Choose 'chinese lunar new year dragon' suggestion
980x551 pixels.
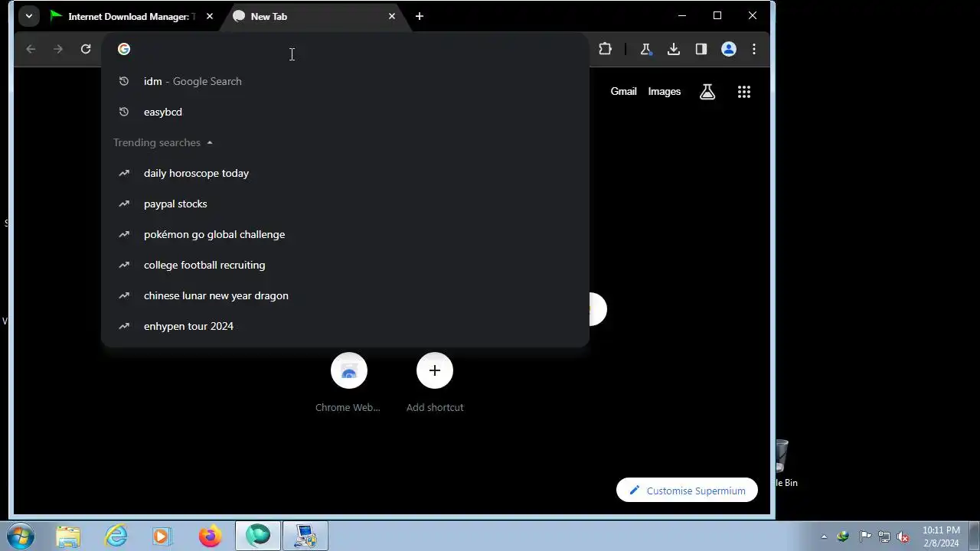pyautogui.click(x=345, y=295)
